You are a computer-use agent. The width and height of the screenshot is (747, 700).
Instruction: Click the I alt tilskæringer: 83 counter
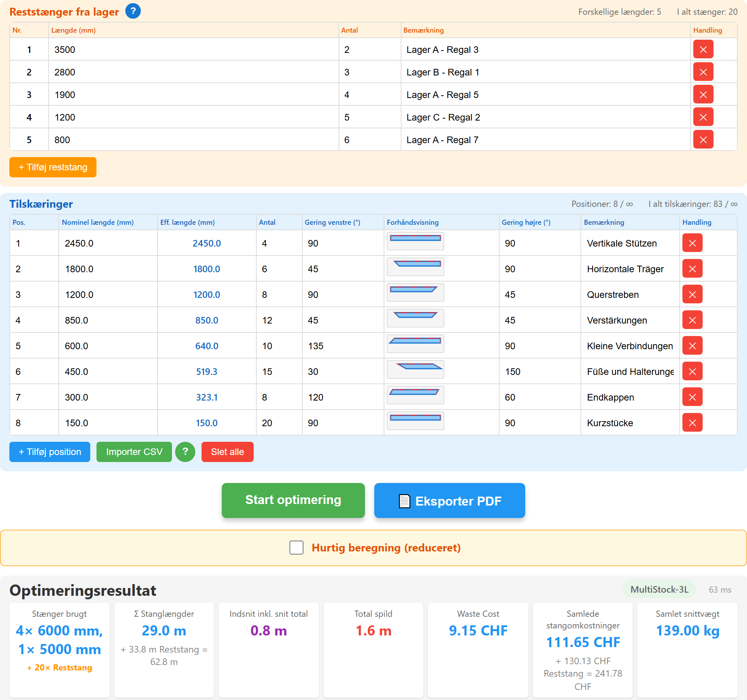click(x=693, y=204)
